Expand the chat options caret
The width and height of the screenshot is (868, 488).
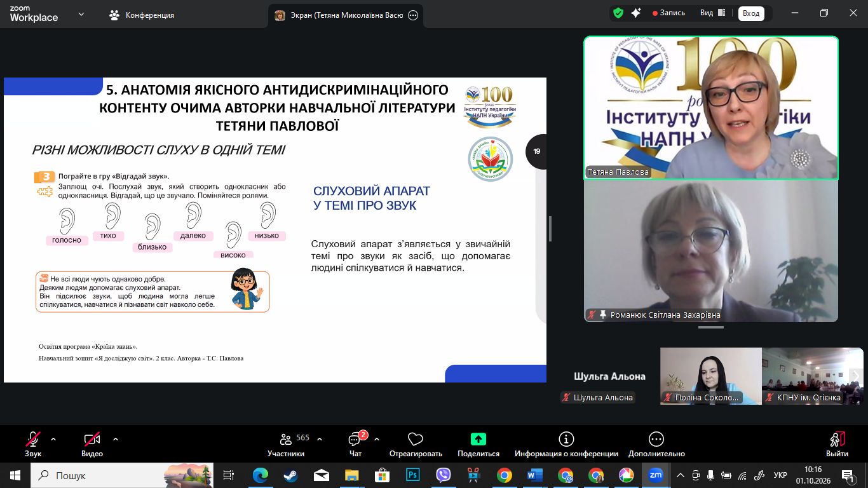pos(377,439)
